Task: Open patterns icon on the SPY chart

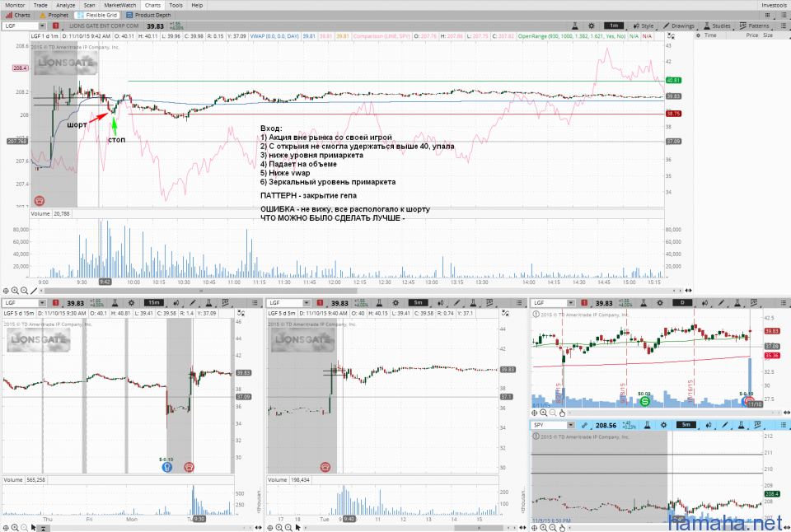Action: (757, 425)
